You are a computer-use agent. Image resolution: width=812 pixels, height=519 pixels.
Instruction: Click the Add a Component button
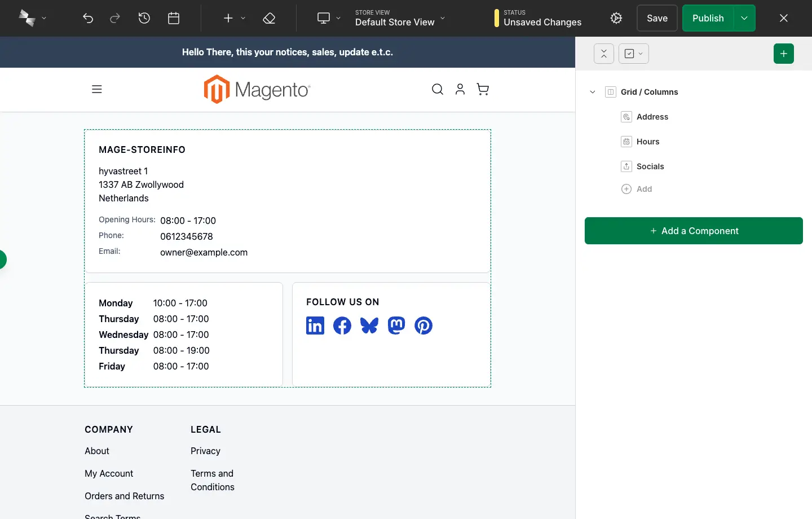pos(694,231)
